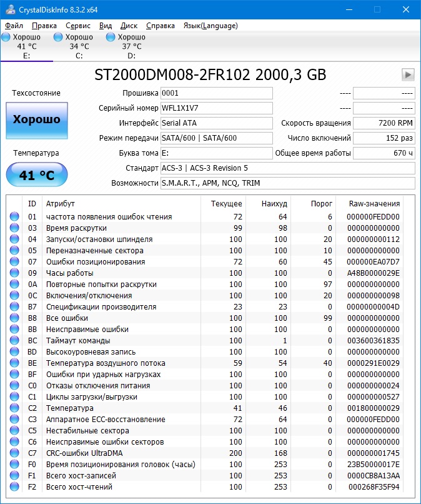
Task: Open the Файл menu
Action: [x=14, y=26]
